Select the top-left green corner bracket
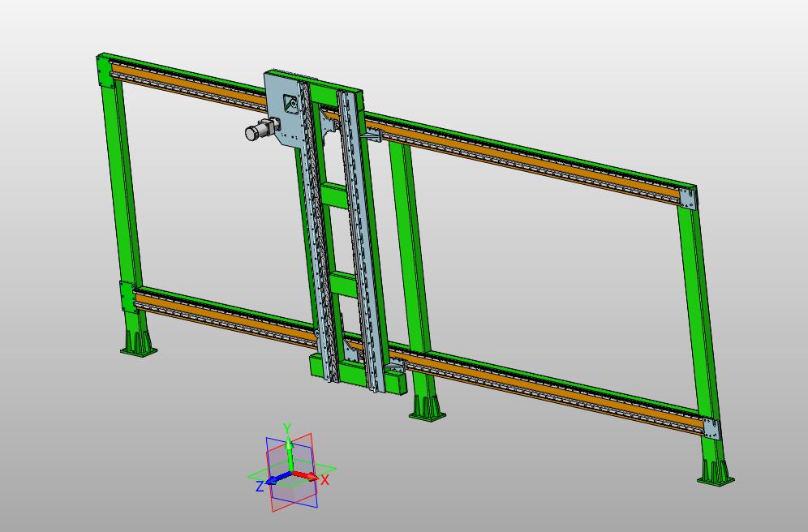 pos(104,71)
